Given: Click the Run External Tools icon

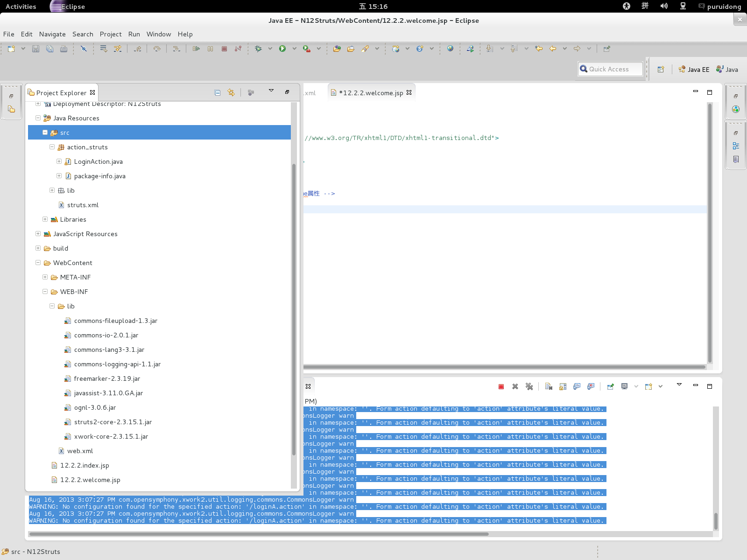Looking at the screenshot, I should pos(307,49).
